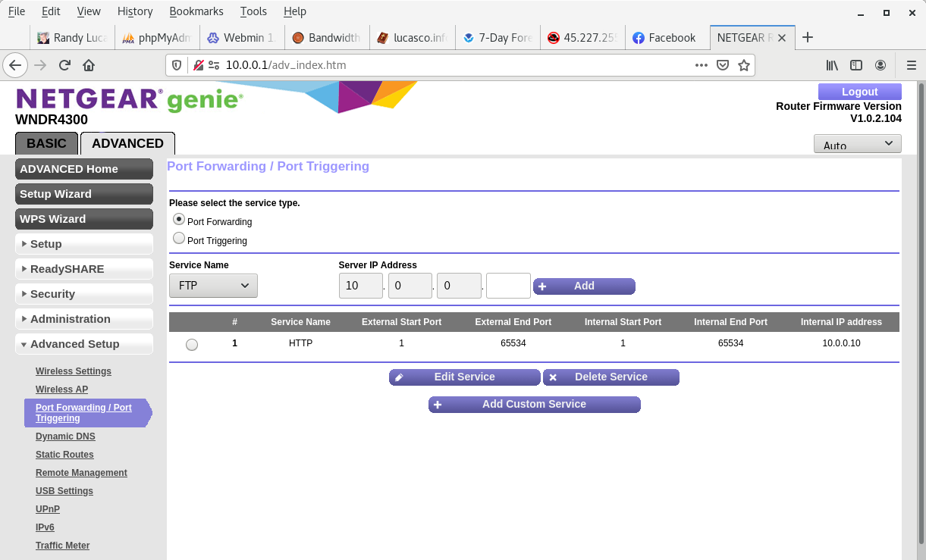Save page to Pocket icon
The height and width of the screenshot is (560, 926).
(x=723, y=65)
